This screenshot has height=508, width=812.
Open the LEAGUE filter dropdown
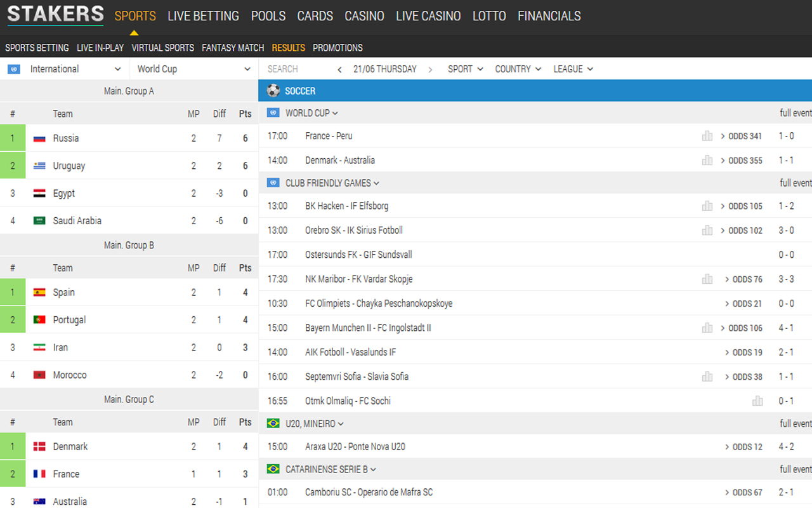point(573,69)
